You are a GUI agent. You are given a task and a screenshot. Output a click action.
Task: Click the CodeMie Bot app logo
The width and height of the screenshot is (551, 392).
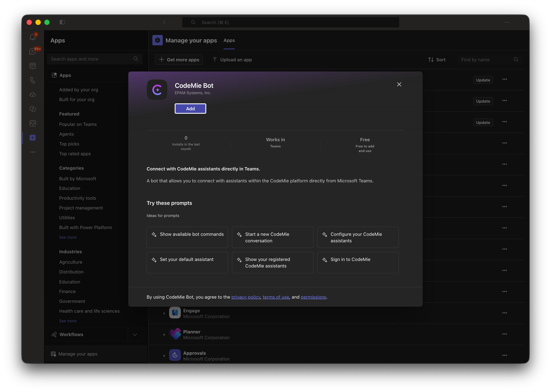157,90
